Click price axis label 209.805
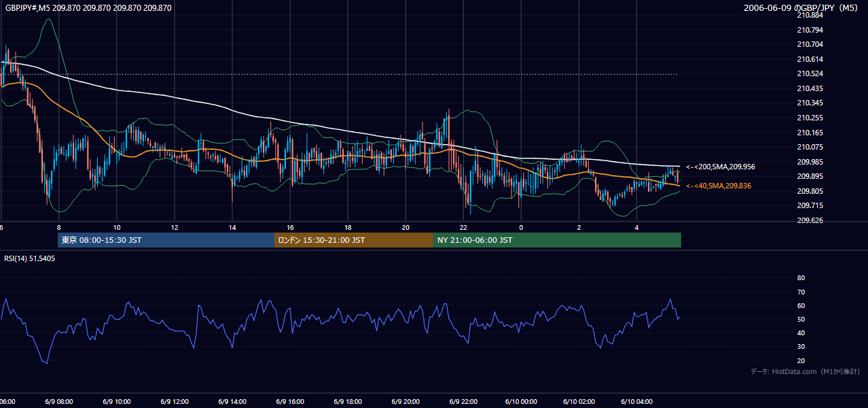Image resolution: width=868 pixels, height=408 pixels. point(810,191)
